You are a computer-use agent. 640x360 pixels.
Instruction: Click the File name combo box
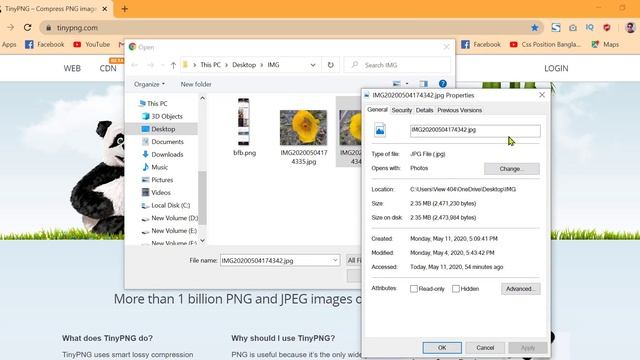(280, 260)
